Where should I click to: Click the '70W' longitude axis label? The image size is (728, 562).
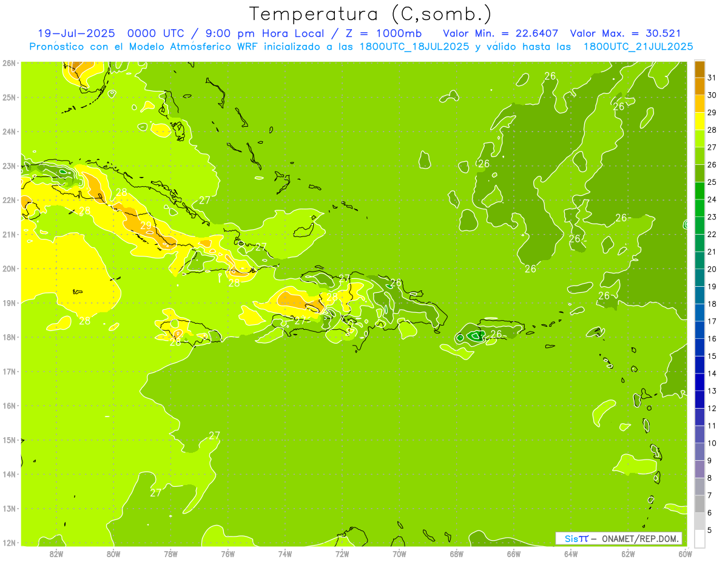tap(399, 554)
